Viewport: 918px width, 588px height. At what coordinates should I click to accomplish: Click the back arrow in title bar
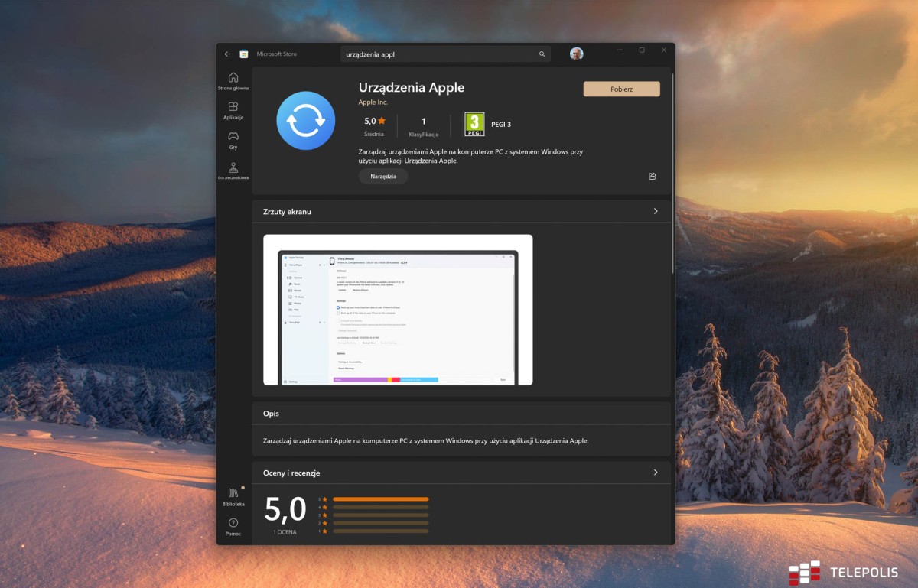tap(227, 54)
